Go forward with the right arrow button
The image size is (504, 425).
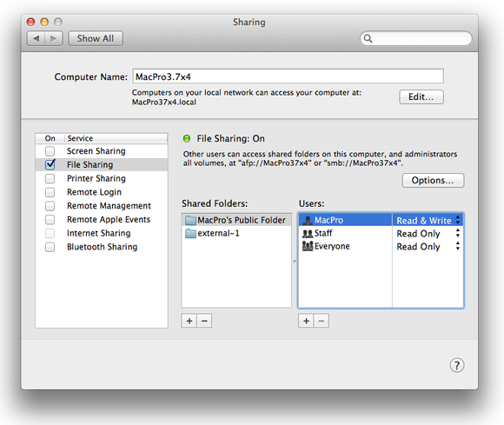(54, 38)
